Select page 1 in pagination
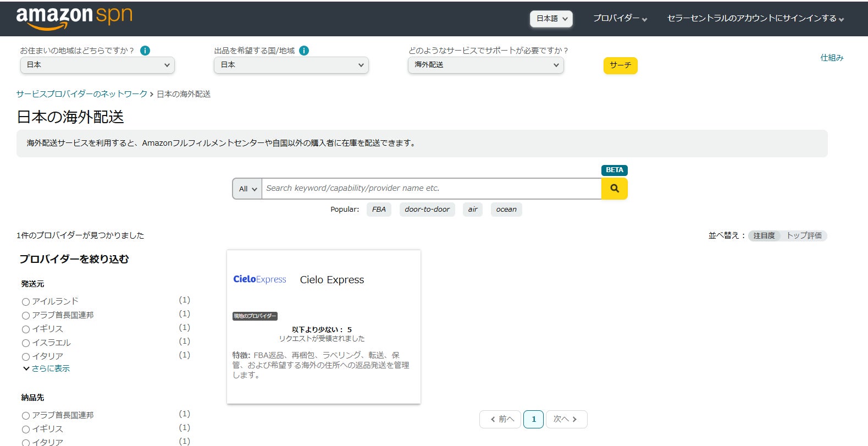This screenshot has width=868, height=446. point(533,419)
